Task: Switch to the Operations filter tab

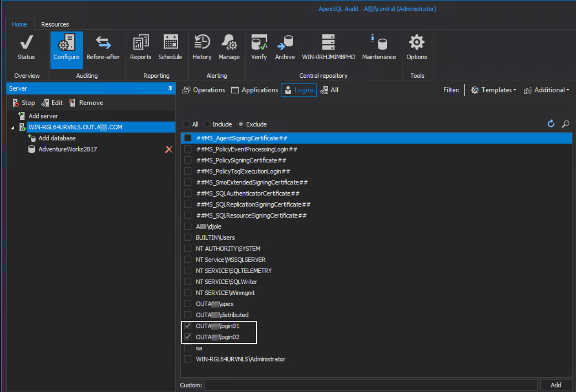Action: [x=204, y=90]
